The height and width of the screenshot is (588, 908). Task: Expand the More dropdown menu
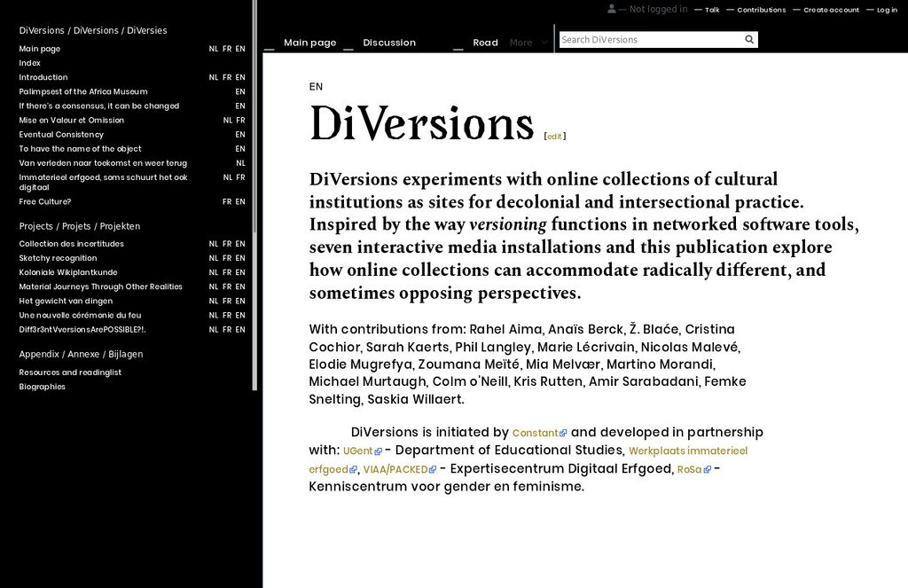(x=529, y=43)
